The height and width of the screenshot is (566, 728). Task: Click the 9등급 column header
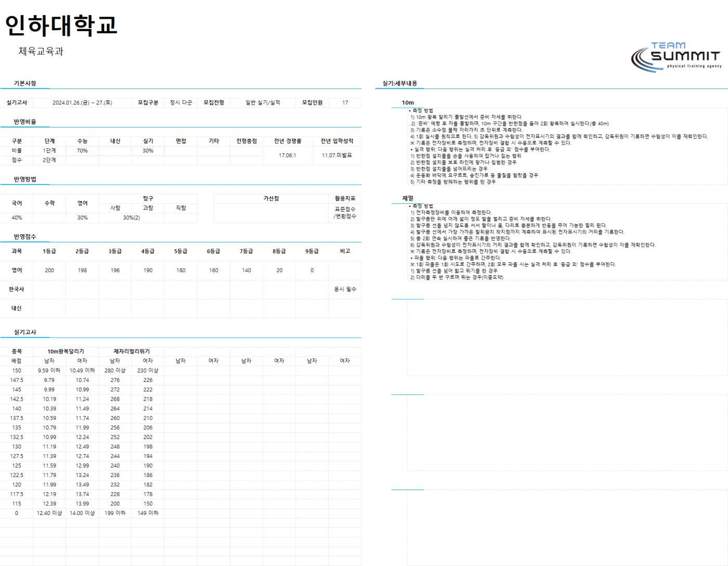click(x=312, y=251)
